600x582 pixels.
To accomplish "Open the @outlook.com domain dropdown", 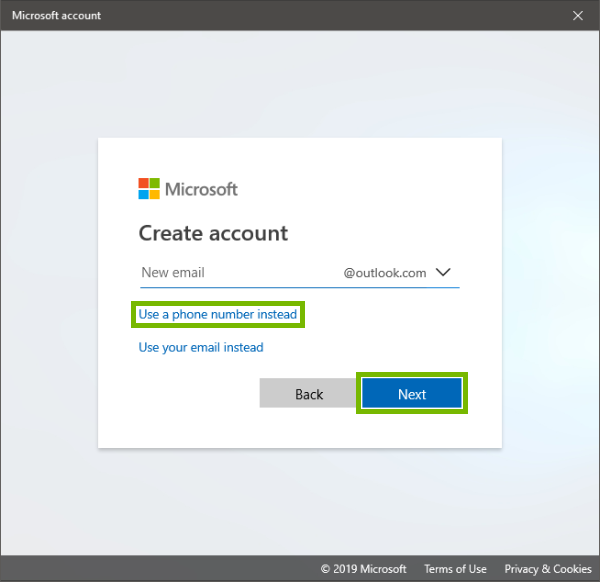I will (398, 273).
